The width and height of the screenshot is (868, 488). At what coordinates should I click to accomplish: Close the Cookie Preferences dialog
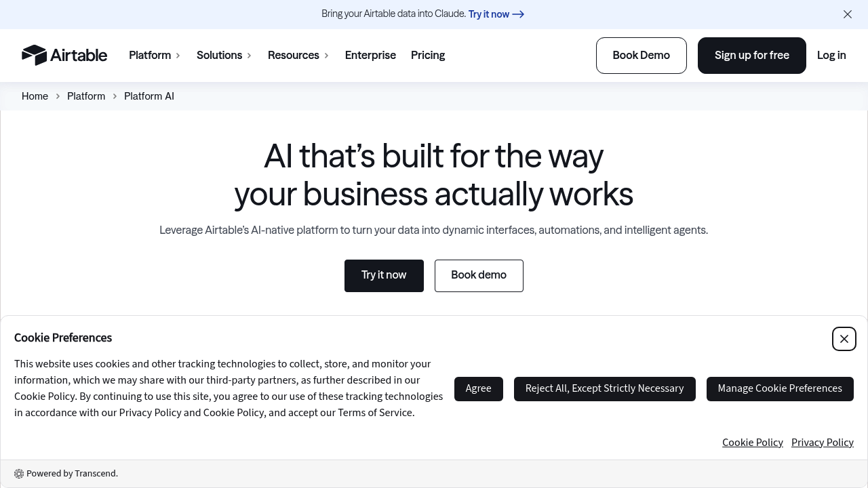coord(844,339)
